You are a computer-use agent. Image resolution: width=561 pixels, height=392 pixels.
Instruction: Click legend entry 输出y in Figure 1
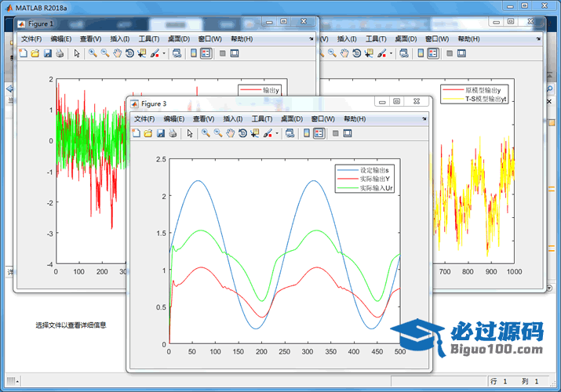click(271, 90)
